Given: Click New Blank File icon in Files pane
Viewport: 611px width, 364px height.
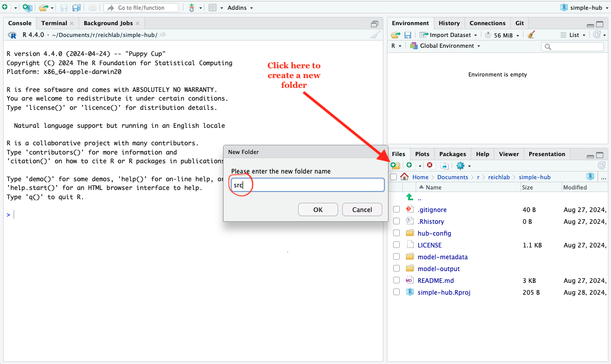Looking at the screenshot, I should [409, 165].
